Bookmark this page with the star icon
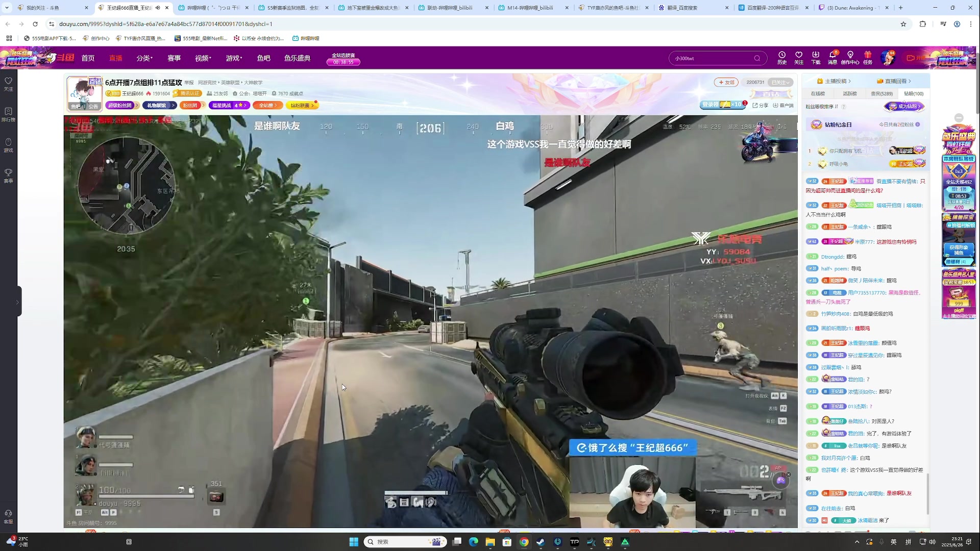 (x=903, y=24)
